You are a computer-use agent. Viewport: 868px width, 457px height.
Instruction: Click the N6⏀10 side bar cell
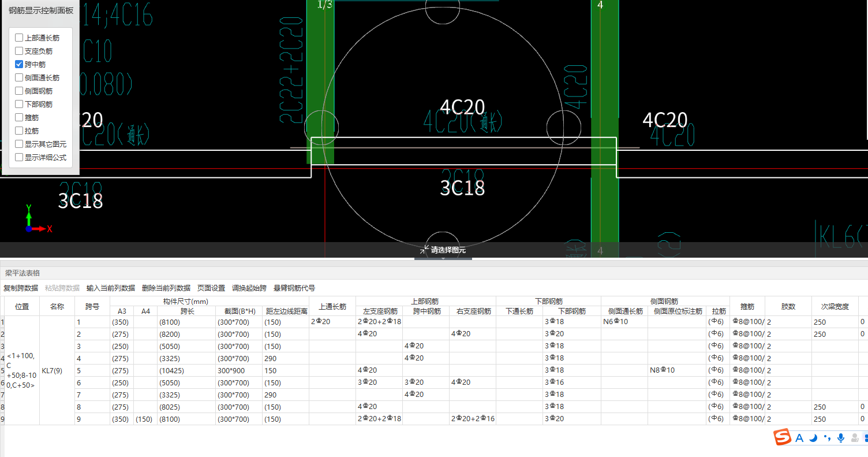(x=624, y=322)
